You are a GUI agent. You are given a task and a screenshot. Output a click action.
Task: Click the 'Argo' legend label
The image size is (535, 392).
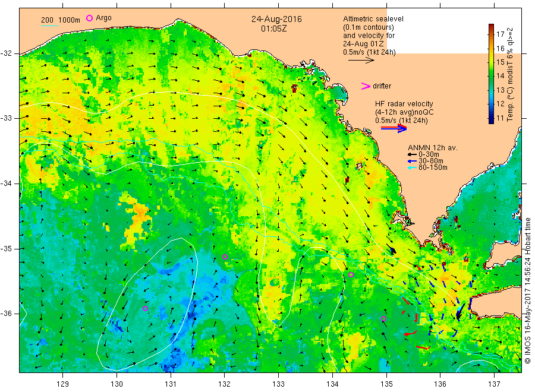tap(103, 18)
